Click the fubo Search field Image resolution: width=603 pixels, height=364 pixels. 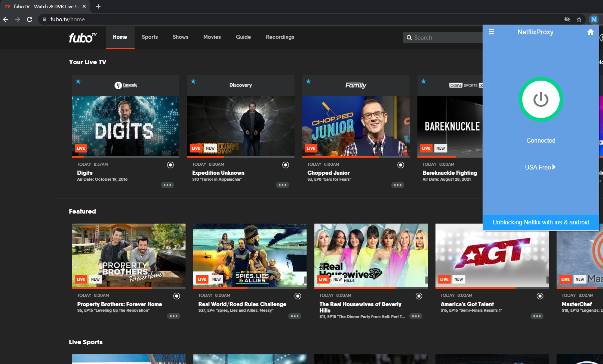443,38
